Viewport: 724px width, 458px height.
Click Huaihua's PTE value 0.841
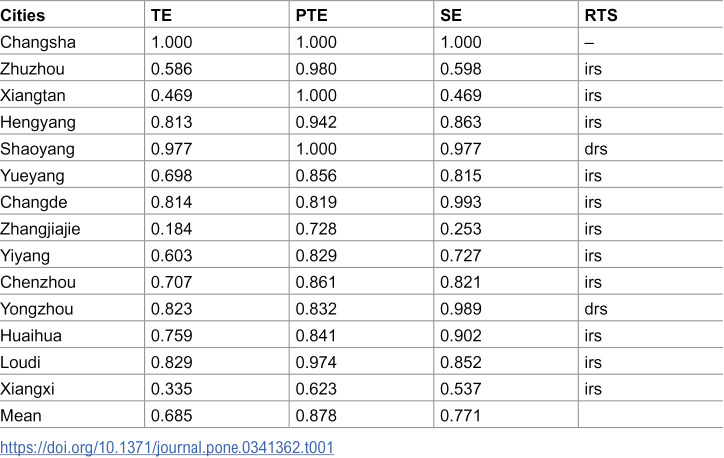(x=316, y=336)
